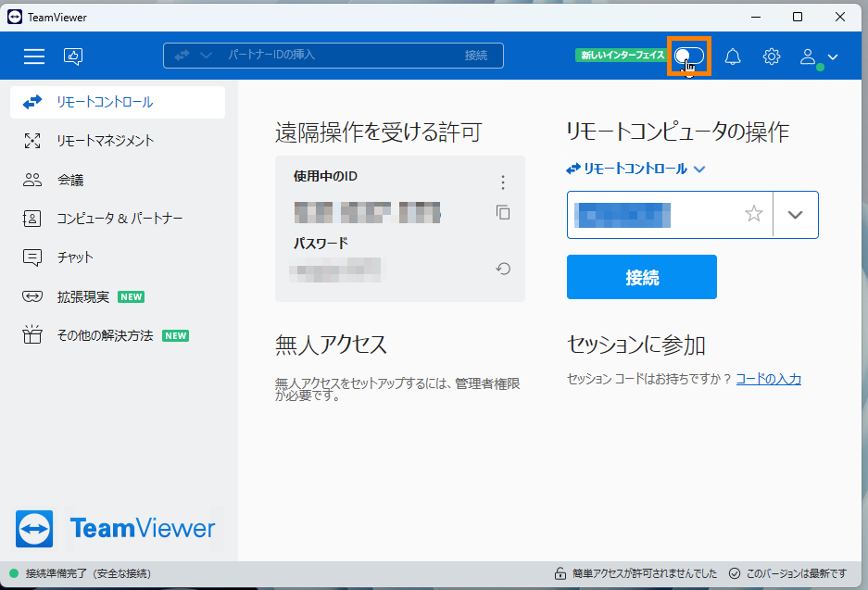Copy the ID with the copy icon

[503, 212]
